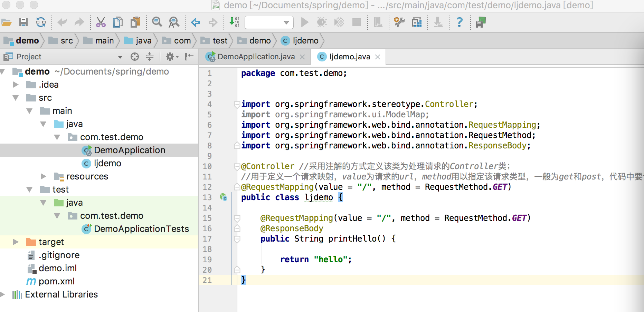Screen dimensions: 644x312
Task: Click the com breadcrumb
Action: pyautogui.click(x=176, y=41)
